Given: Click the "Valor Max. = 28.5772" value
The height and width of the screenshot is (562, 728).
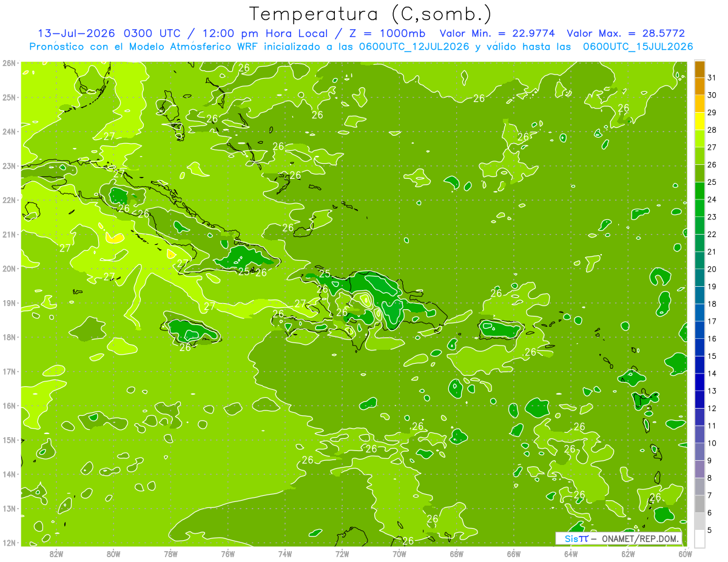Looking at the screenshot, I should pos(625,34).
